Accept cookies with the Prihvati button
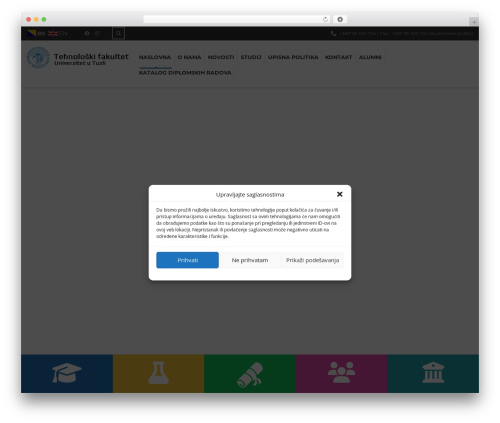This screenshot has width=500, height=423. [187, 260]
